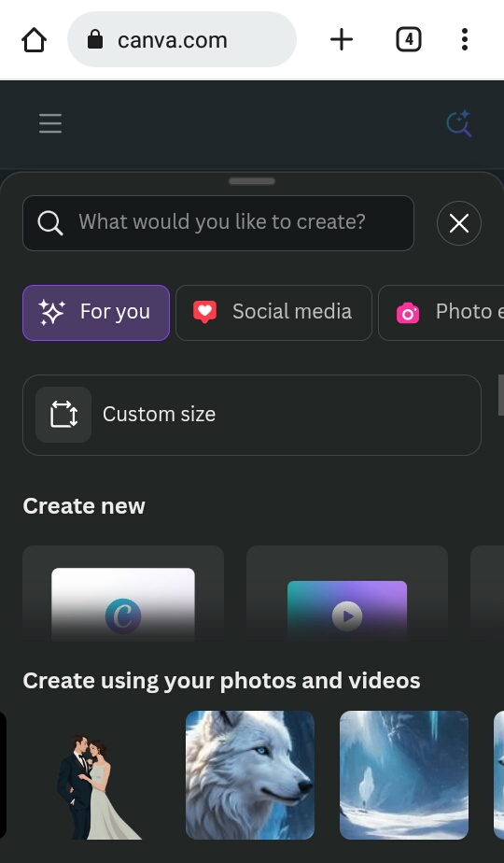
Task: Create a new video design card
Action: [x=346, y=593]
